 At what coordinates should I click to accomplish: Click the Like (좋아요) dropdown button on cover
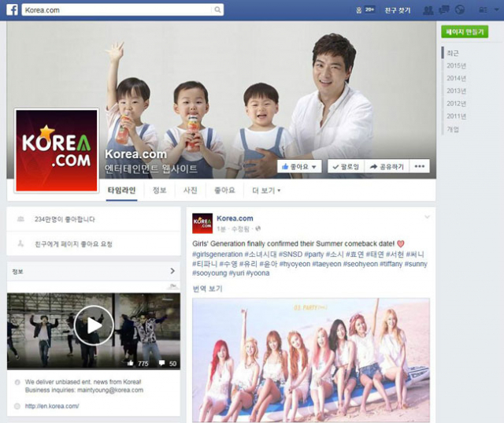coord(299,166)
